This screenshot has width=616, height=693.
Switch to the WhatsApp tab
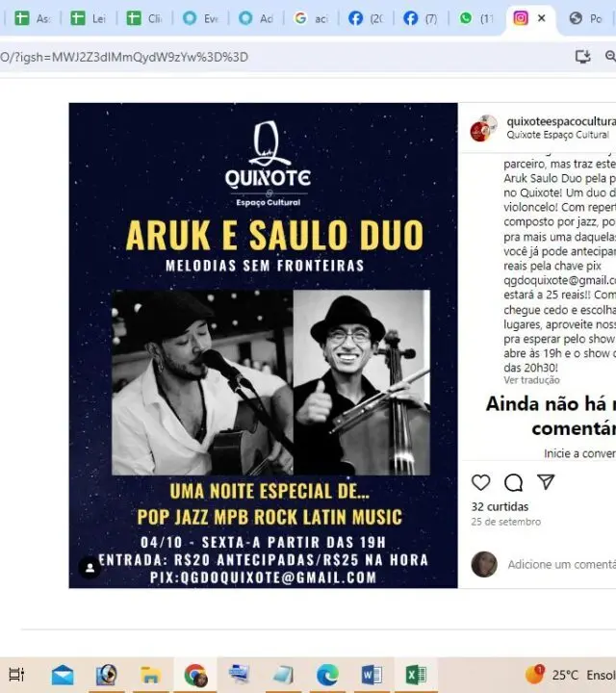(x=475, y=18)
